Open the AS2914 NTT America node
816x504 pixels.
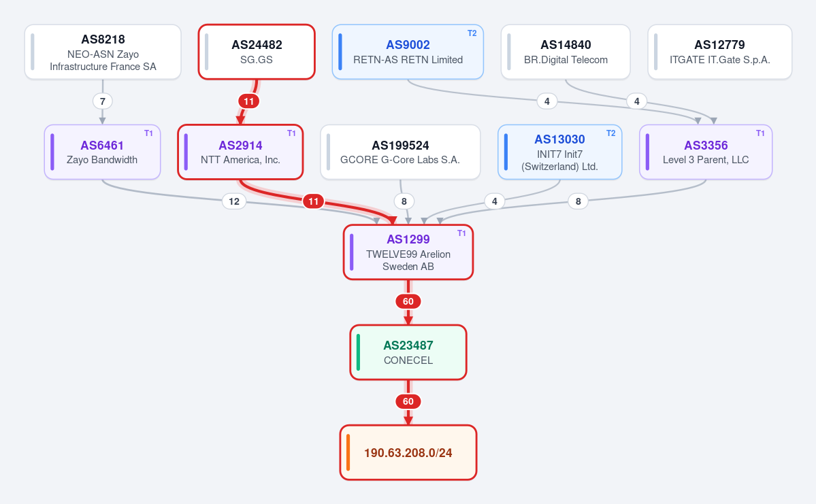240,152
